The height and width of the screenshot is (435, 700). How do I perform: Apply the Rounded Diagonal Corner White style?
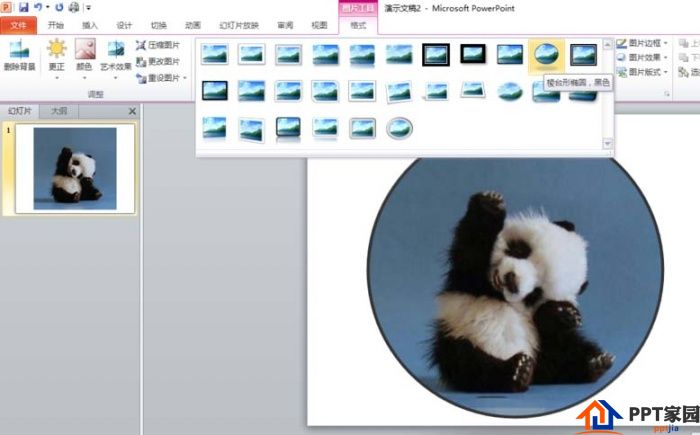pos(288,91)
